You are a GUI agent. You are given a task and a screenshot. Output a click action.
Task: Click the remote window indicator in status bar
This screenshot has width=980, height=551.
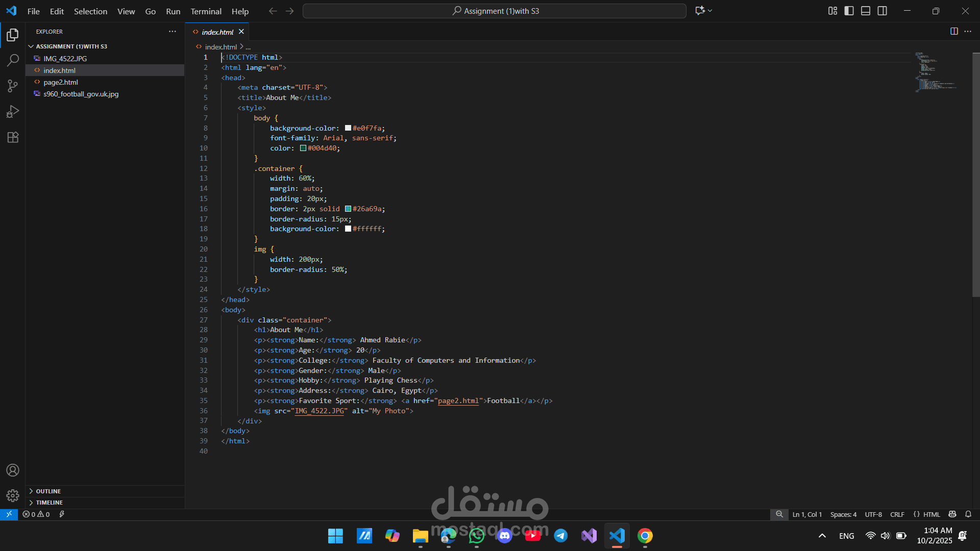coord(9,514)
